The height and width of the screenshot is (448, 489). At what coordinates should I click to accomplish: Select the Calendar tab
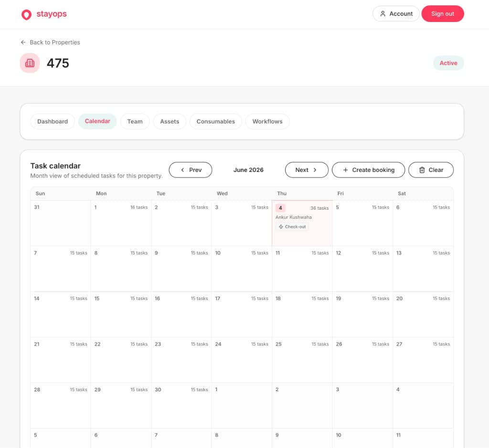[97, 121]
